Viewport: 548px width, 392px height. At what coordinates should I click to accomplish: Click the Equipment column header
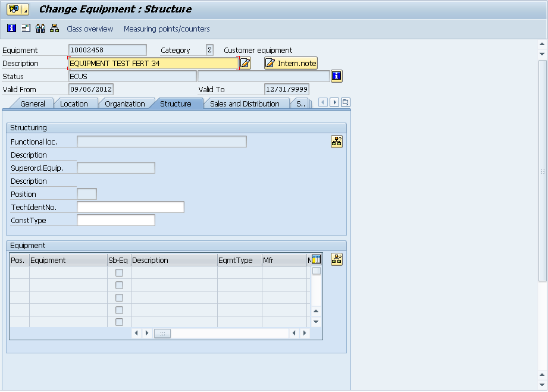coord(68,261)
